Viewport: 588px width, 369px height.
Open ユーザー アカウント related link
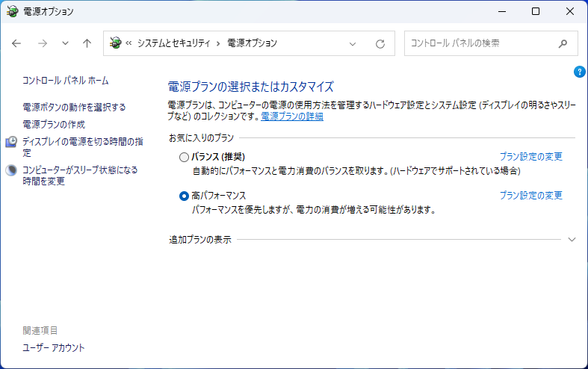click(x=54, y=347)
